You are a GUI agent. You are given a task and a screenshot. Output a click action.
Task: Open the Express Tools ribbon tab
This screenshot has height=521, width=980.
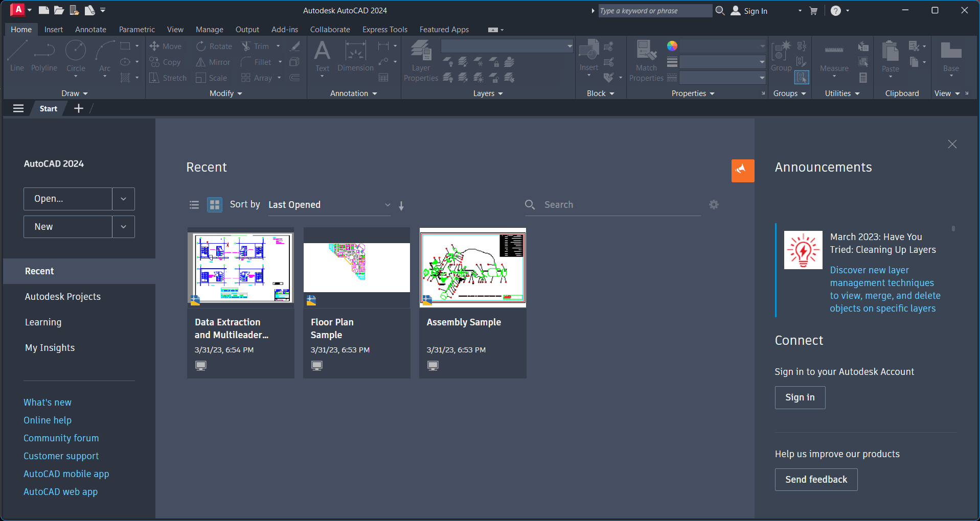pyautogui.click(x=385, y=30)
